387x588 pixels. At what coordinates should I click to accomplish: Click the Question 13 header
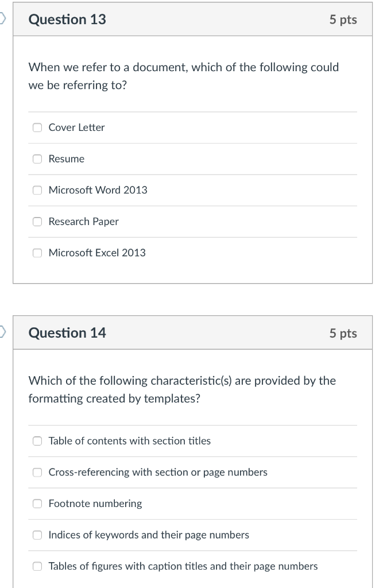[67, 19]
